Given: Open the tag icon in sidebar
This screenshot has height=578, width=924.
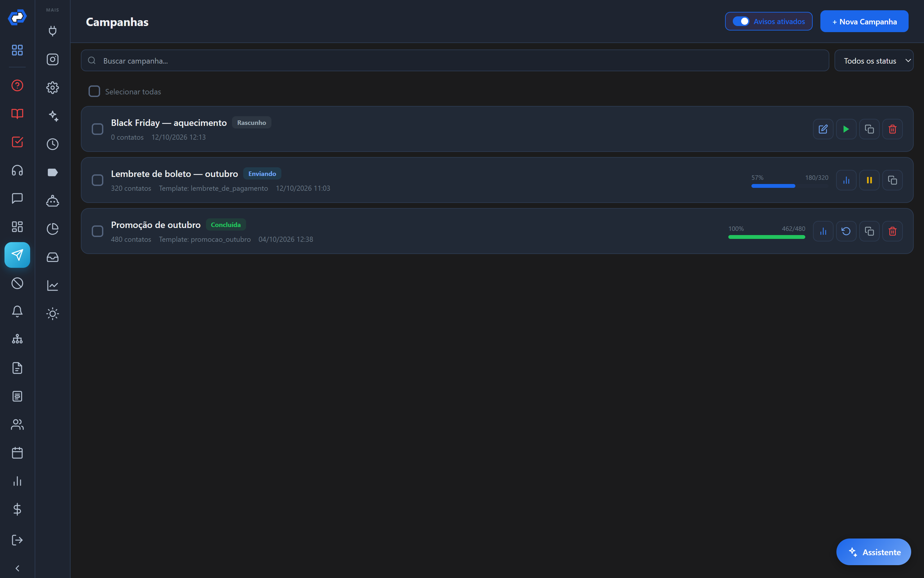Looking at the screenshot, I should [53, 172].
